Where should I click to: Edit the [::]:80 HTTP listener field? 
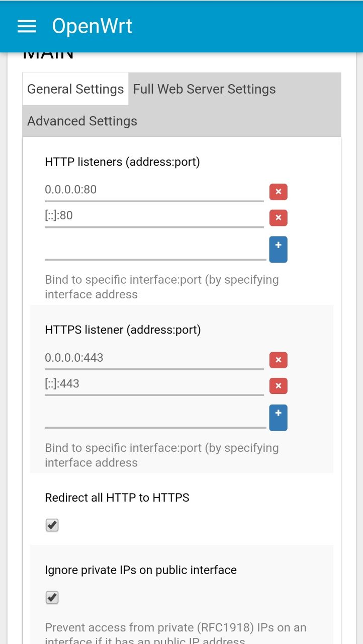pos(154,216)
